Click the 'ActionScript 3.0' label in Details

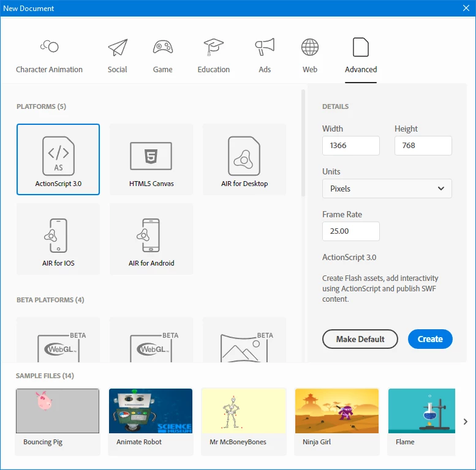click(349, 258)
